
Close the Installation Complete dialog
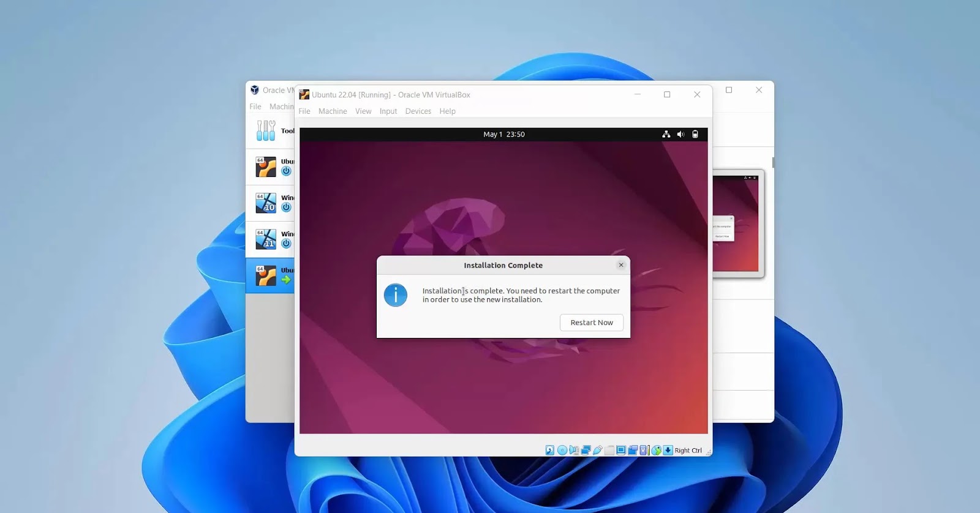[x=621, y=265]
